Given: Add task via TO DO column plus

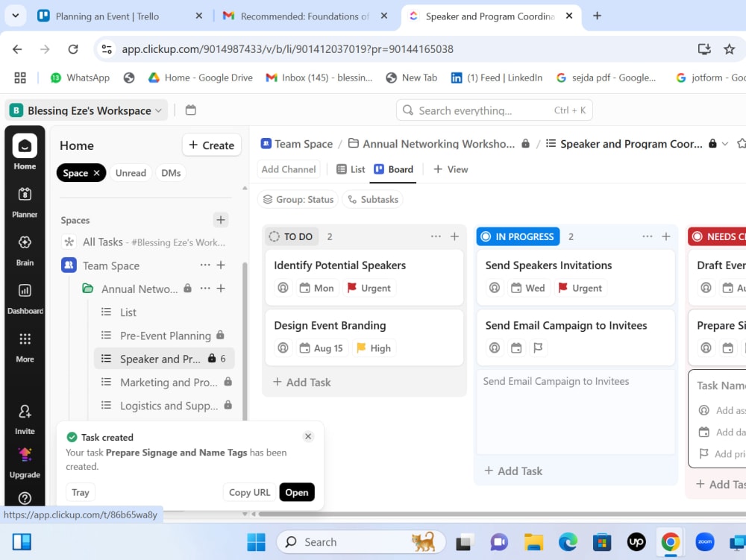Looking at the screenshot, I should [454, 236].
